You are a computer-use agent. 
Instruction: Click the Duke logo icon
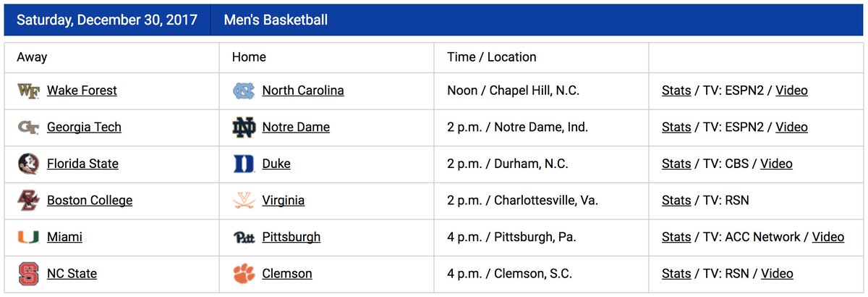[244, 164]
